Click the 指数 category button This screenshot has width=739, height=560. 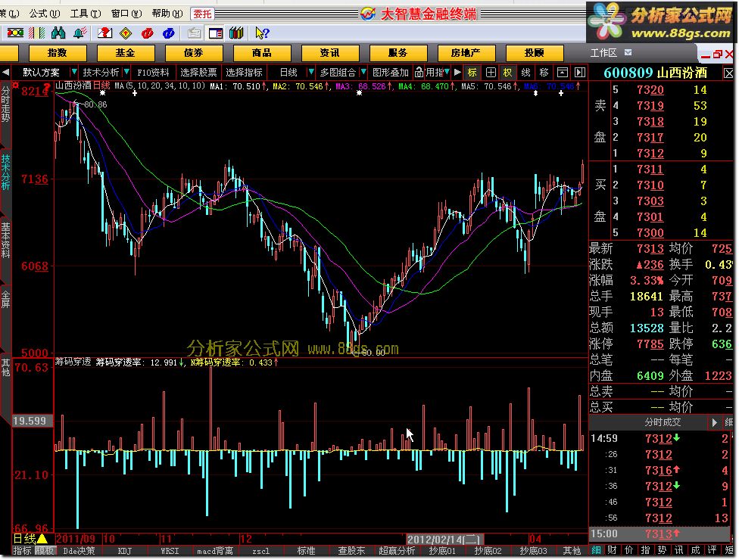(x=58, y=53)
